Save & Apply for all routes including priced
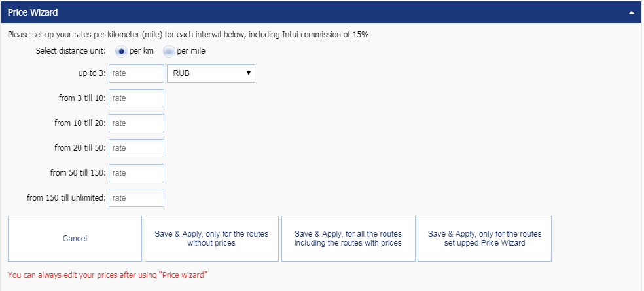The width and height of the screenshot is (644, 291). click(348, 239)
